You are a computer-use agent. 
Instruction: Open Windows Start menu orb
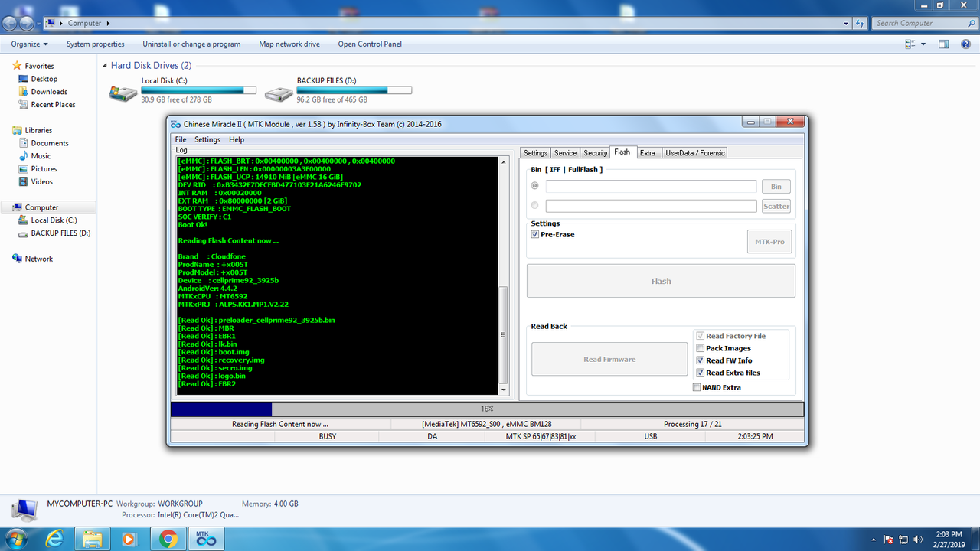pos(15,539)
